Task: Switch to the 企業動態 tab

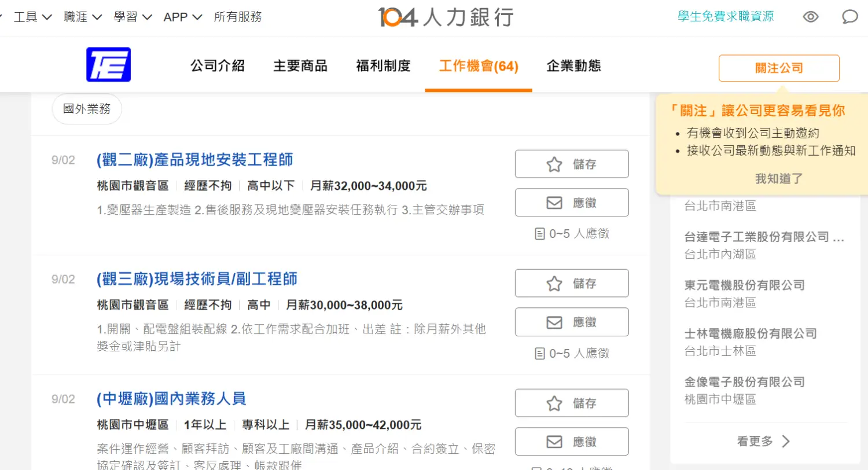Action: [x=573, y=66]
